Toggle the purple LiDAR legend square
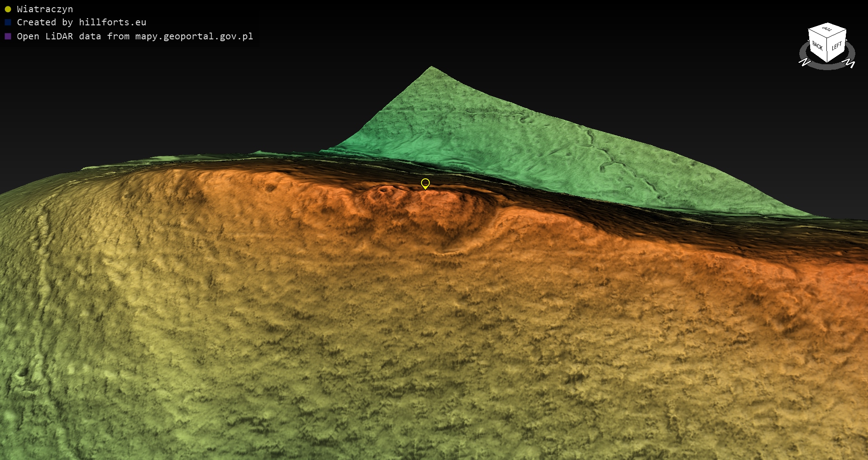868x460 pixels. 8,36
